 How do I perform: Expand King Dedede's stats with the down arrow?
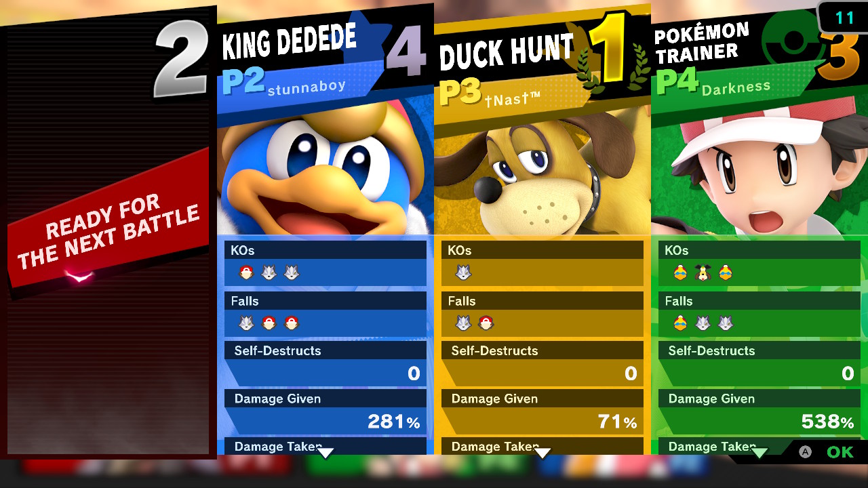(x=326, y=453)
